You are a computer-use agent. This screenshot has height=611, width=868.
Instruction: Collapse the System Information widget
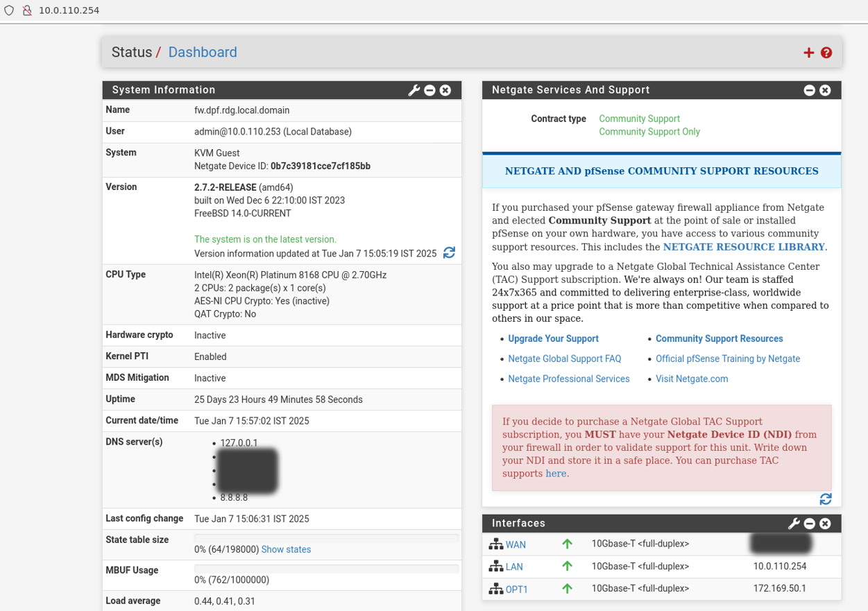point(429,89)
